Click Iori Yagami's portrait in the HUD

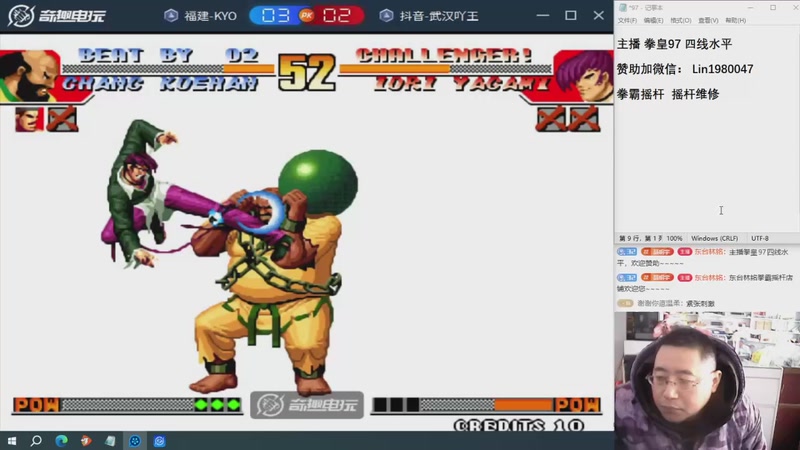[x=583, y=76]
